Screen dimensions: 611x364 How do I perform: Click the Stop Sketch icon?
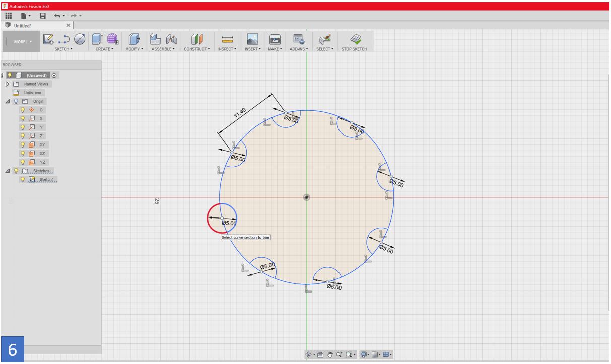pyautogui.click(x=355, y=39)
